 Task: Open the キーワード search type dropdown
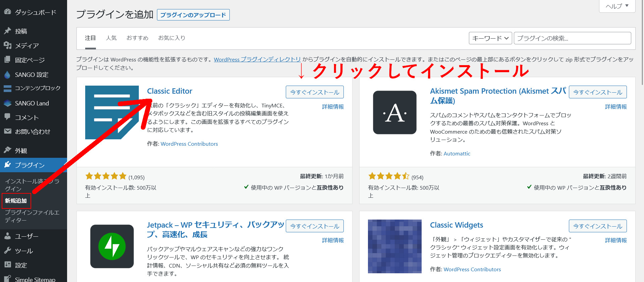(x=490, y=38)
